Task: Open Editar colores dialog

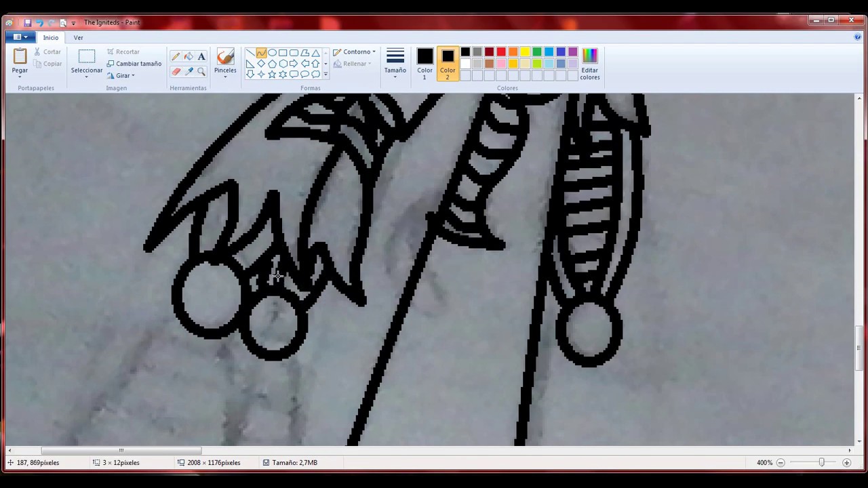Action: tap(589, 64)
